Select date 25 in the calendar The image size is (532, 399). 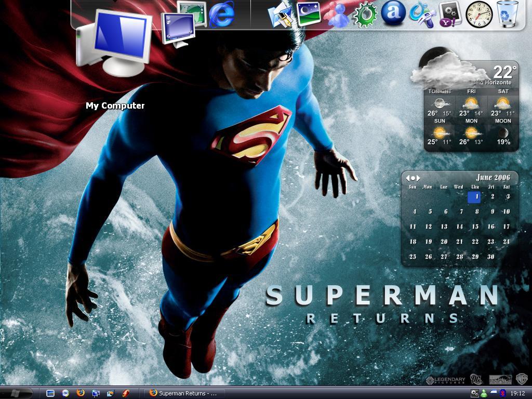413,257
